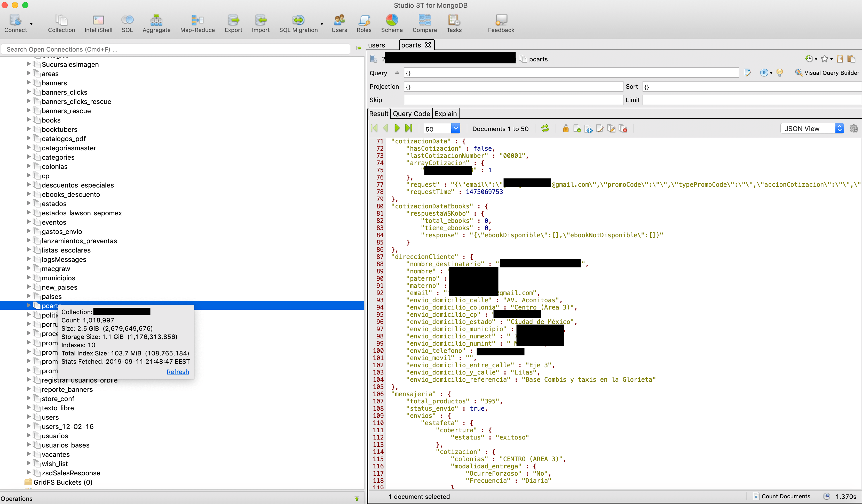Expand the categories collection node
The width and height of the screenshot is (862, 504).
(29, 157)
